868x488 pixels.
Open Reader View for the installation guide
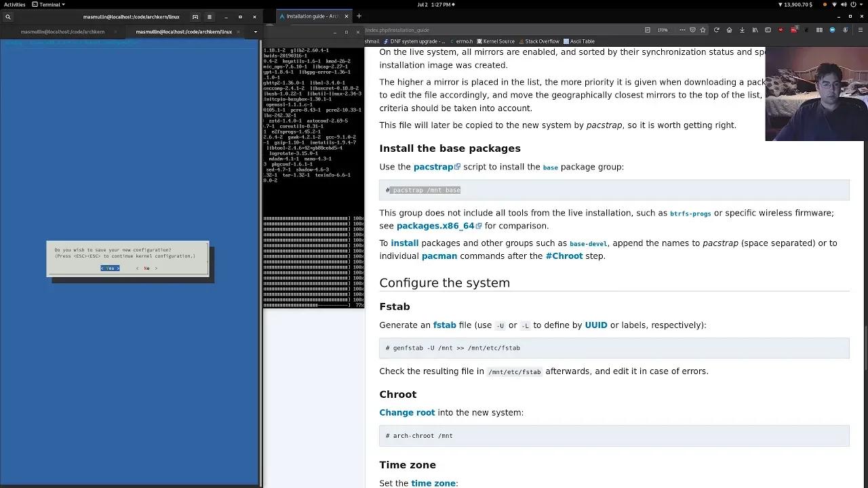click(648, 30)
